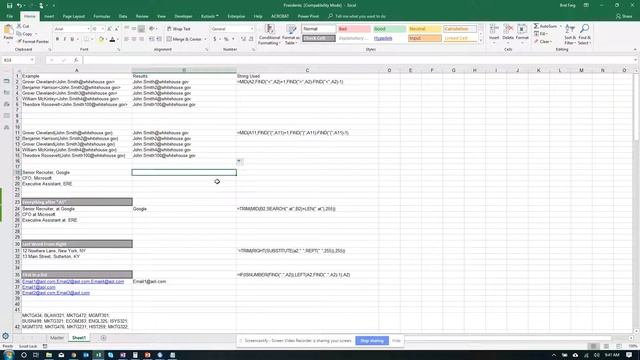Screen dimensions: 640x360
Task: Click the Insert Function fx icon
Action: click(x=76, y=60)
